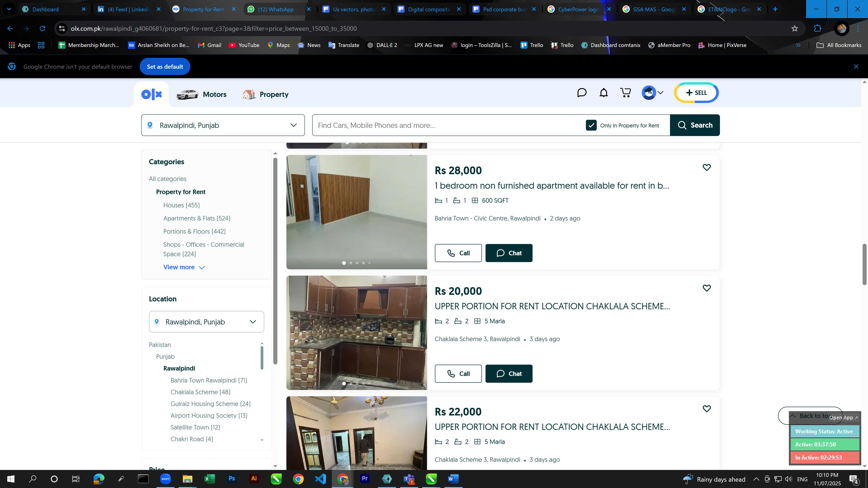Open Premiere Pro from the taskbar

click(365, 479)
